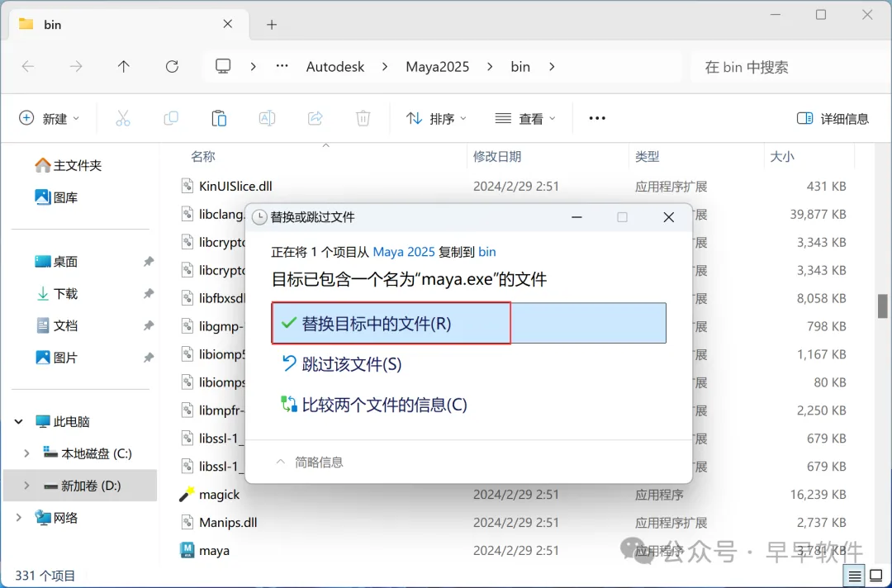
Task: Open the 主文件夹 home folder
Action: [69, 165]
